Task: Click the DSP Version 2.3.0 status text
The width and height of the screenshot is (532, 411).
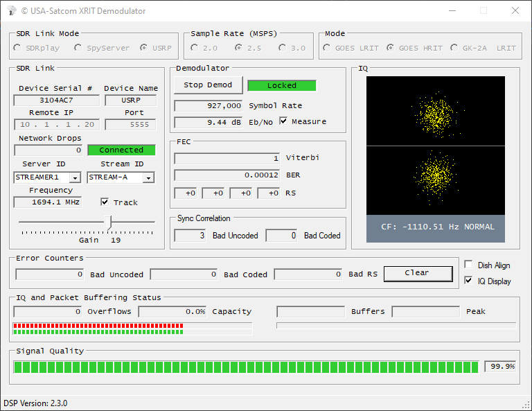Action: [x=35, y=403]
